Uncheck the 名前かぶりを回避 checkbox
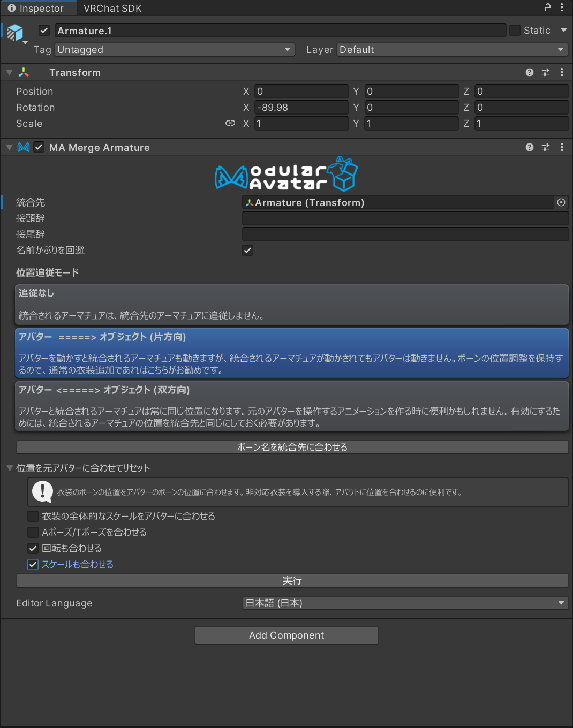 tap(248, 251)
